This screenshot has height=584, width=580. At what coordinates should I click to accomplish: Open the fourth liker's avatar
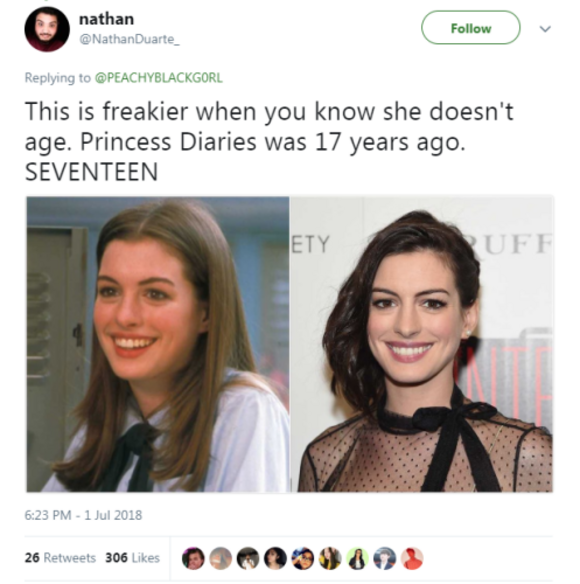click(275, 558)
